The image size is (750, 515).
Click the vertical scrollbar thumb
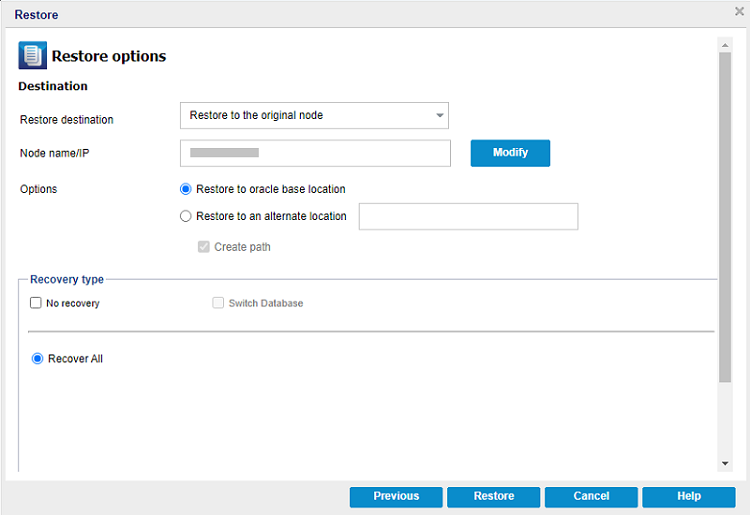[725, 215]
